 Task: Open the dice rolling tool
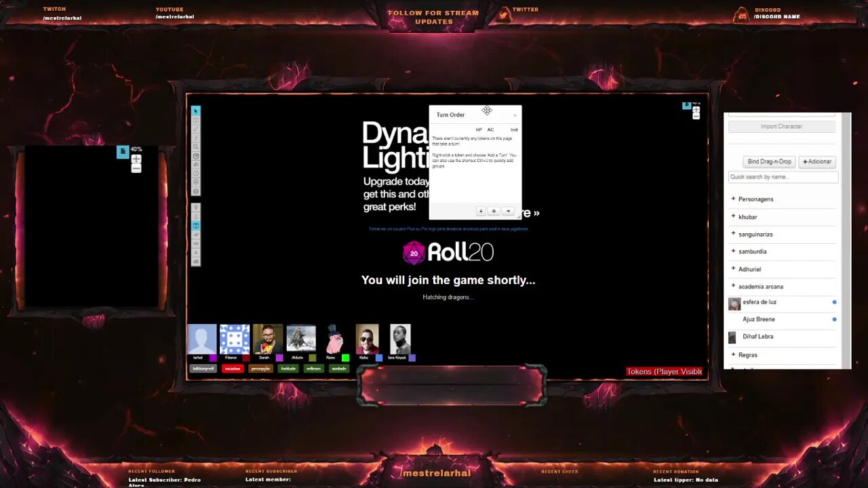click(195, 182)
